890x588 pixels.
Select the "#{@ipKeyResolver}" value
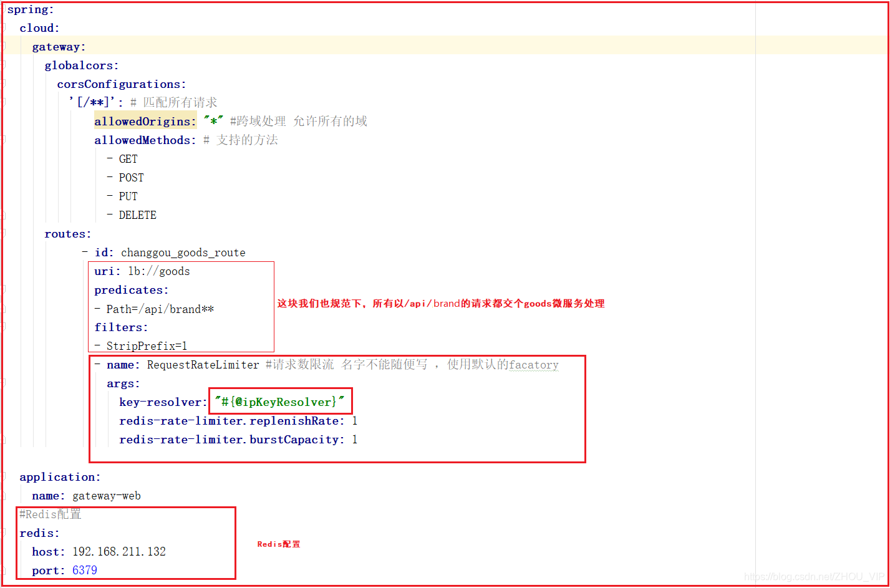pos(279,402)
